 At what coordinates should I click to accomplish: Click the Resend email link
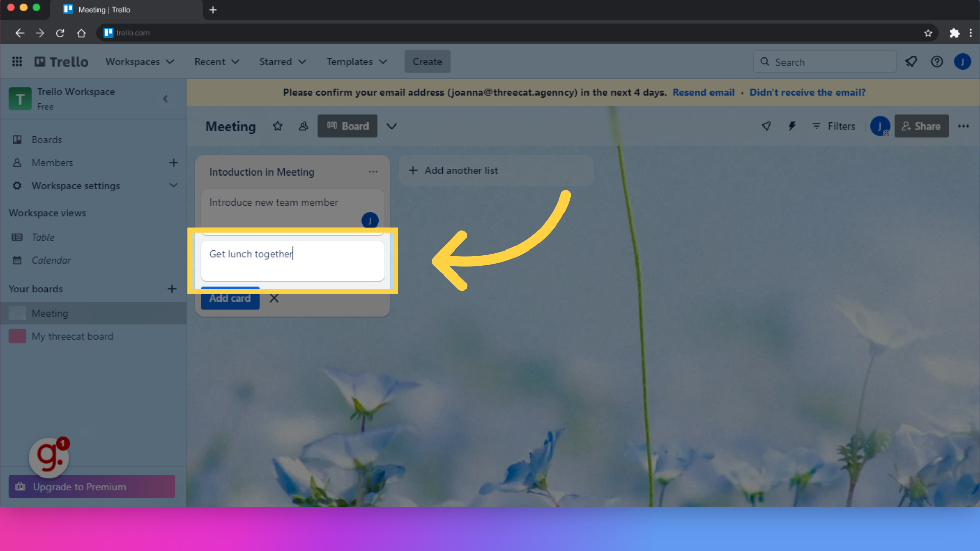pos(703,92)
